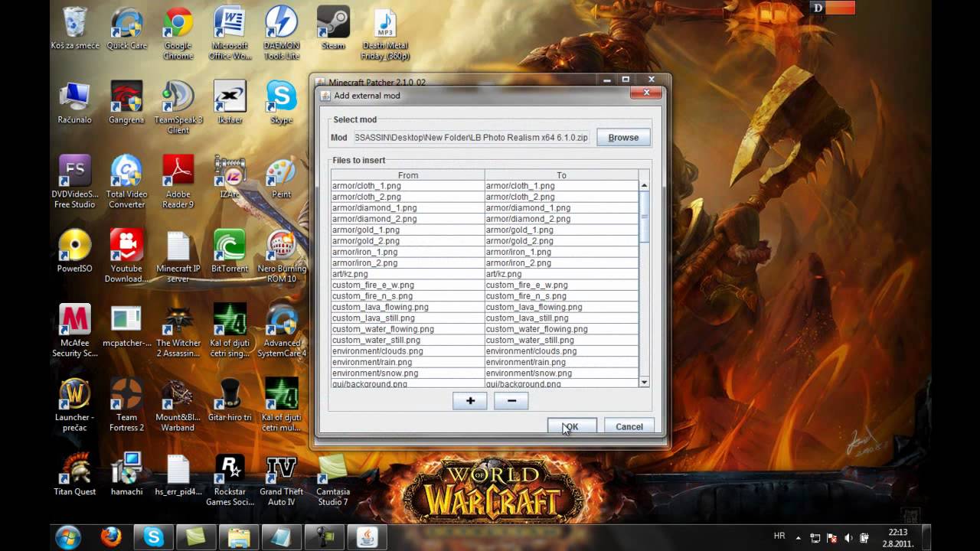Launch the Adobe Reader 9 icon
Screen dimensions: 980x551
[x=178, y=181]
